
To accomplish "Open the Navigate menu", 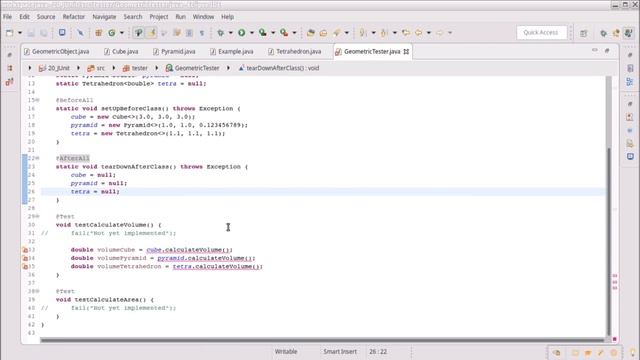I will click(x=104, y=17).
